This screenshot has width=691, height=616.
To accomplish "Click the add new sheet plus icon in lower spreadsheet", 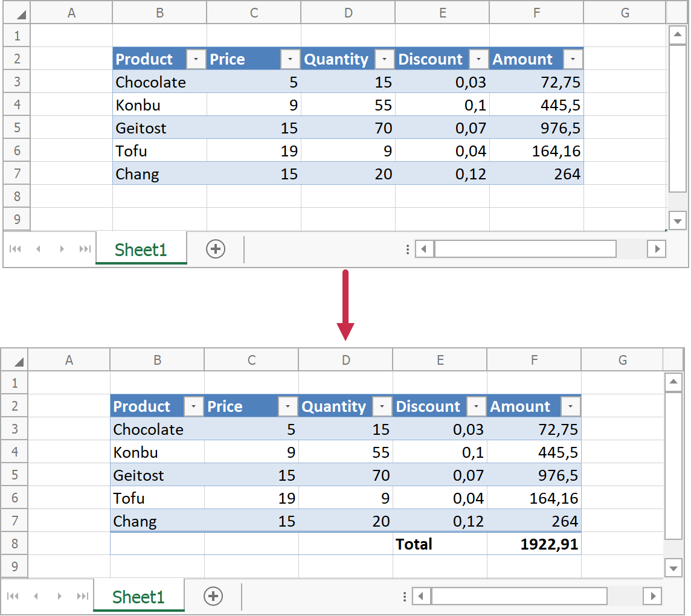I will click(x=213, y=597).
